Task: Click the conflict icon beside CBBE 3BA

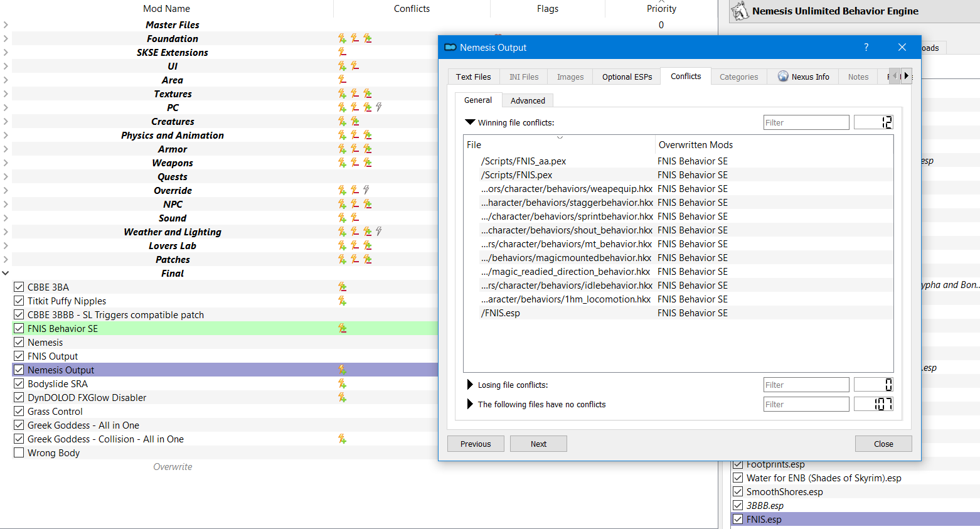Action: (342, 287)
